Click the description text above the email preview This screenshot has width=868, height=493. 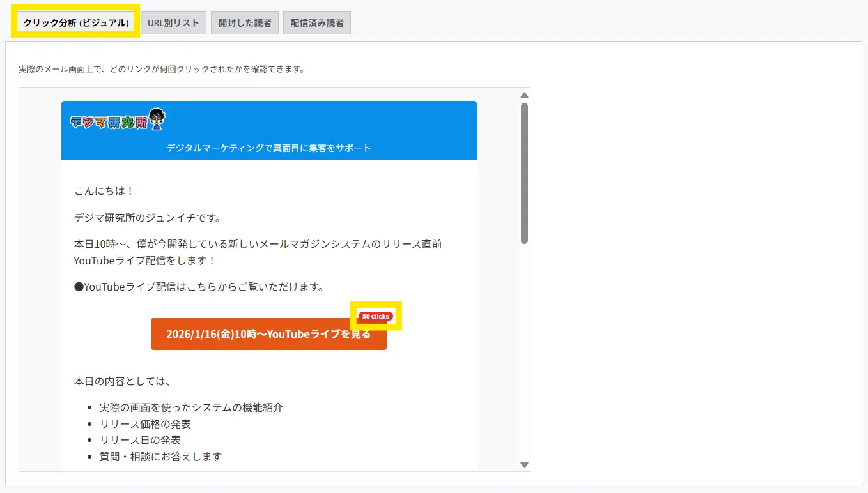(x=162, y=69)
